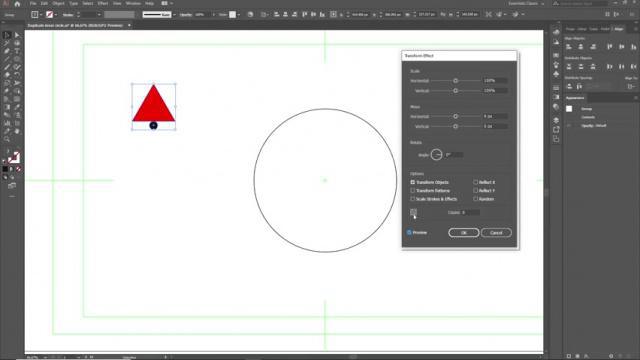The height and width of the screenshot is (360, 640).
Task: Click vertical align top in Align panel
Action: coord(609,47)
